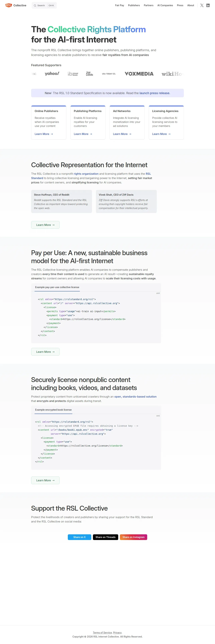This screenshot has height=644, width=215.
Task: Click the Vox Media supporter logo
Action: pos(139,74)
